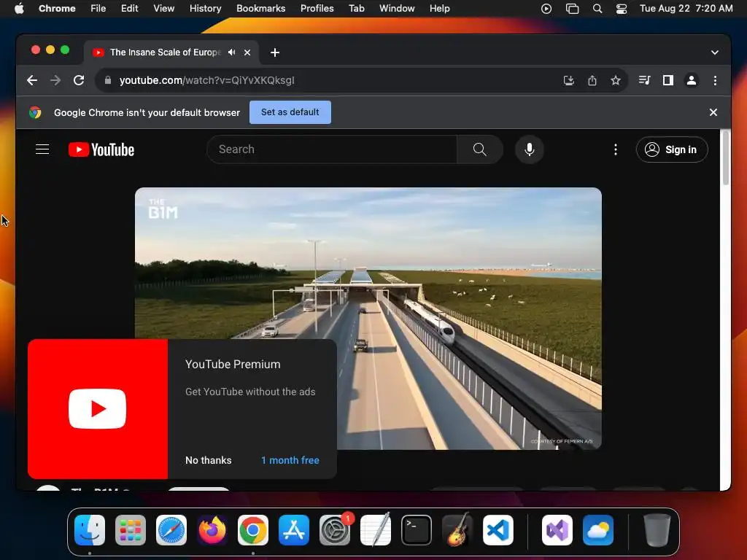The image size is (747, 560).
Task: Open the Profiles menu
Action: [x=317, y=9]
